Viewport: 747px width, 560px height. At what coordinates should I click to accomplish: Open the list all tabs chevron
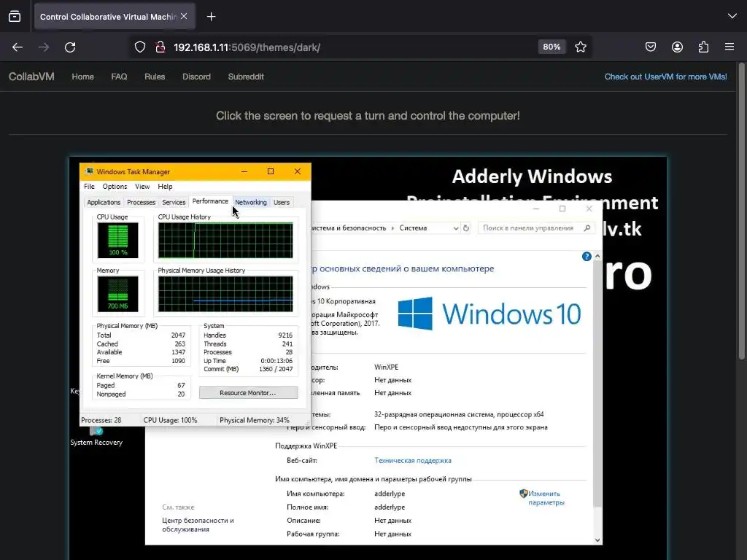pyautogui.click(x=732, y=16)
